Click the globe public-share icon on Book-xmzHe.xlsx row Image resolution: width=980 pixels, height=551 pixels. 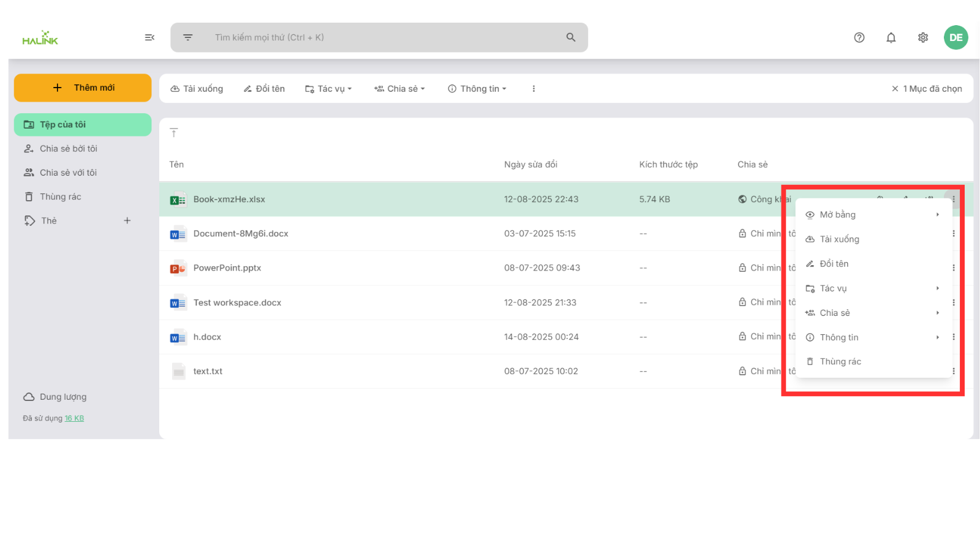pos(742,199)
